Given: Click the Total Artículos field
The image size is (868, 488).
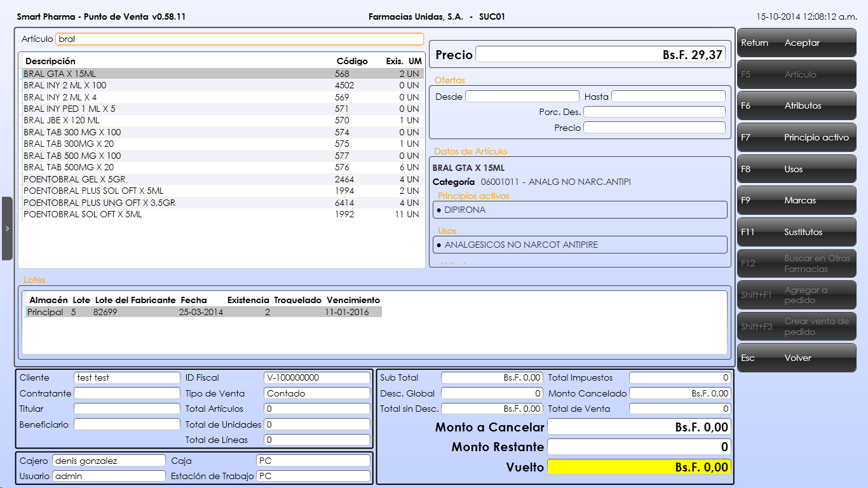Looking at the screenshot, I should [x=317, y=409].
